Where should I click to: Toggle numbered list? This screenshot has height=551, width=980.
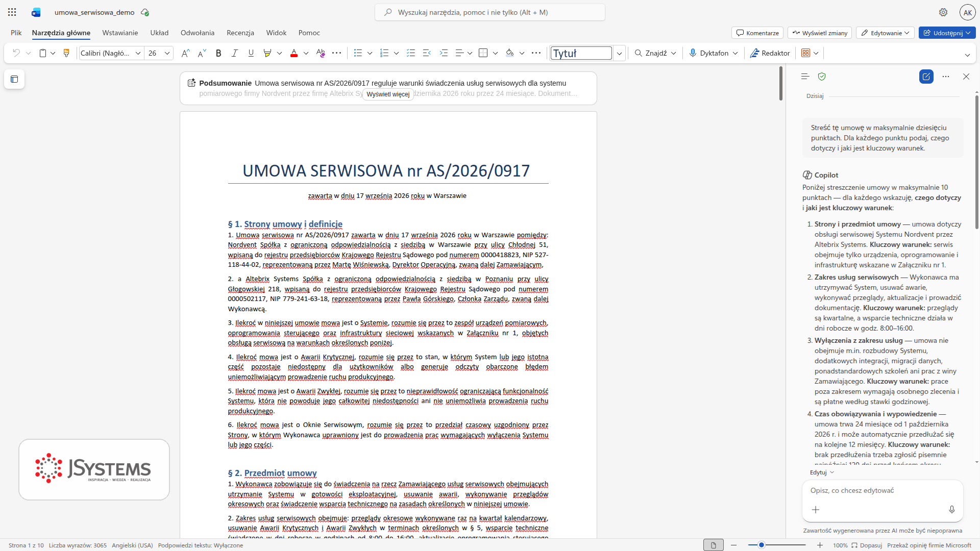(384, 53)
